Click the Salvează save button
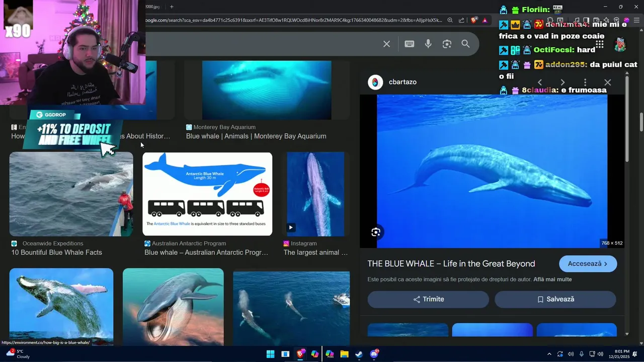 click(555, 299)
